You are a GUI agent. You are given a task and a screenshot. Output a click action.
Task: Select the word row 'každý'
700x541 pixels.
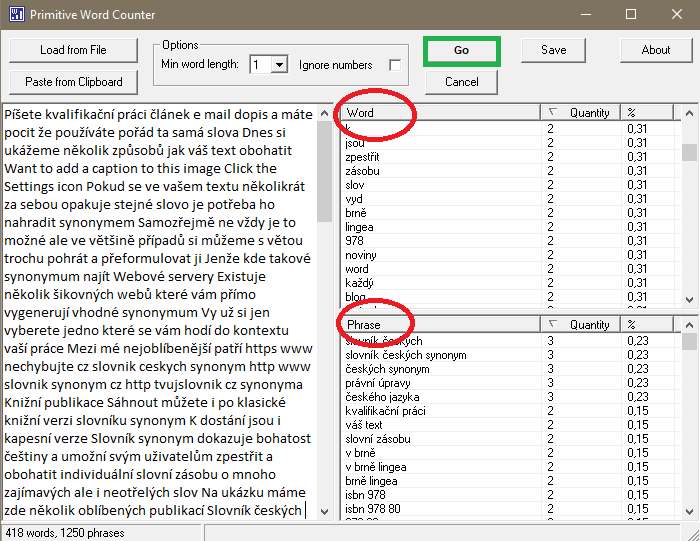(509, 283)
